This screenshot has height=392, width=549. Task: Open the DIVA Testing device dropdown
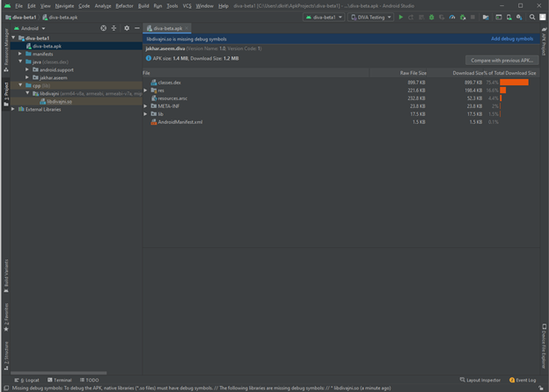tap(370, 17)
